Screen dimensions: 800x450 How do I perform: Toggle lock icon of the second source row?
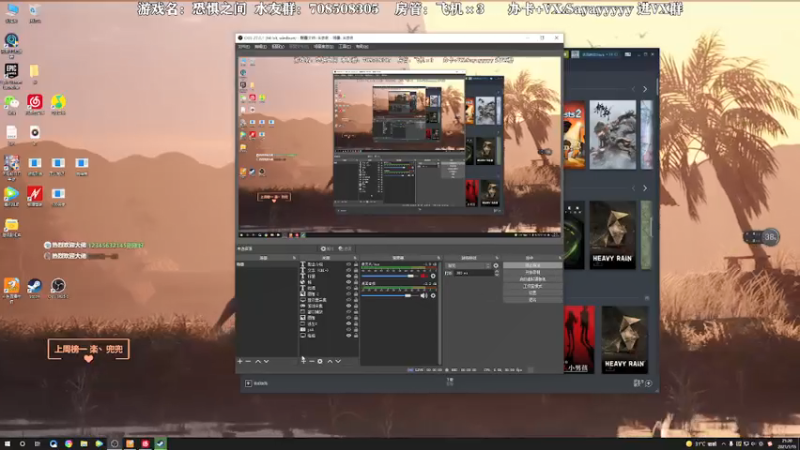pyautogui.click(x=356, y=270)
